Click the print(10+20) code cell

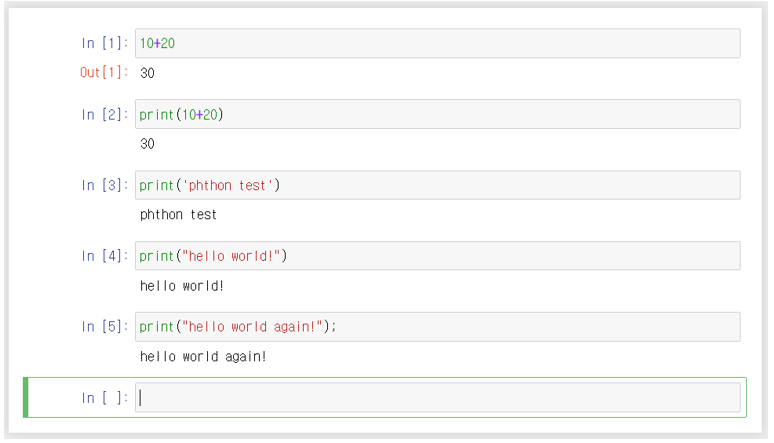[x=437, y=114]
